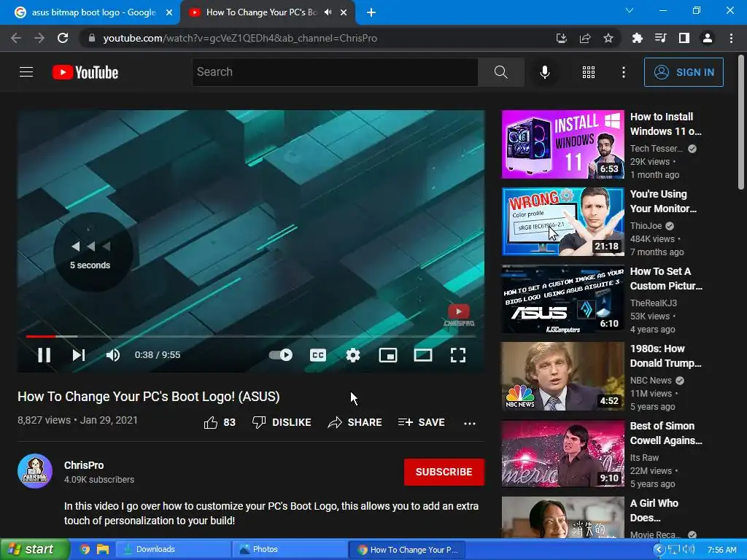The image size is (747, 560).
Task: Open the ASUS custom BIOS logo thumbnail
Action: click(x=562, y=299)
